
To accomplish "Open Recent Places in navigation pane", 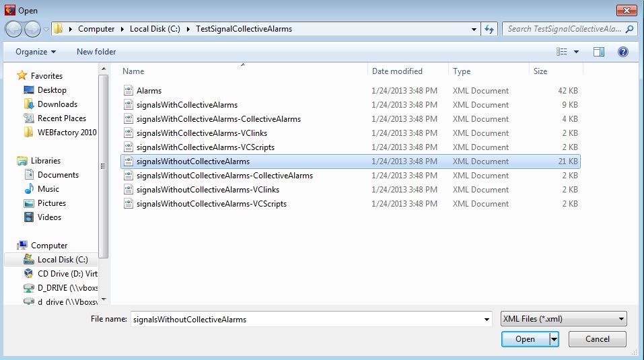I will coord(55,118).
